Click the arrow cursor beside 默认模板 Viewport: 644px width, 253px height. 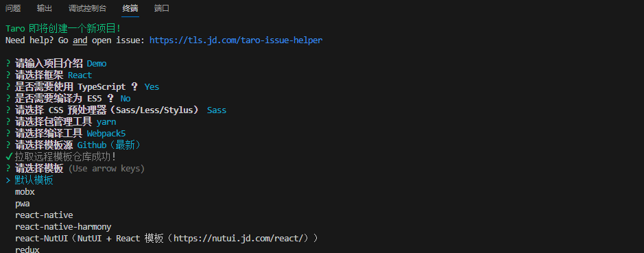tap(8, 180)
